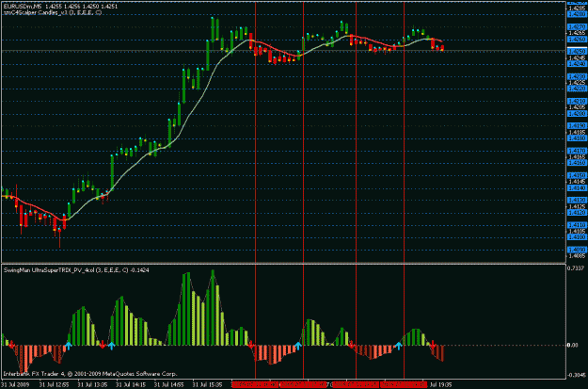Viewport: 588px width, 389px height.
Task: Click the 31 Jul 12:55 time label
Action: tap(55, 385)
